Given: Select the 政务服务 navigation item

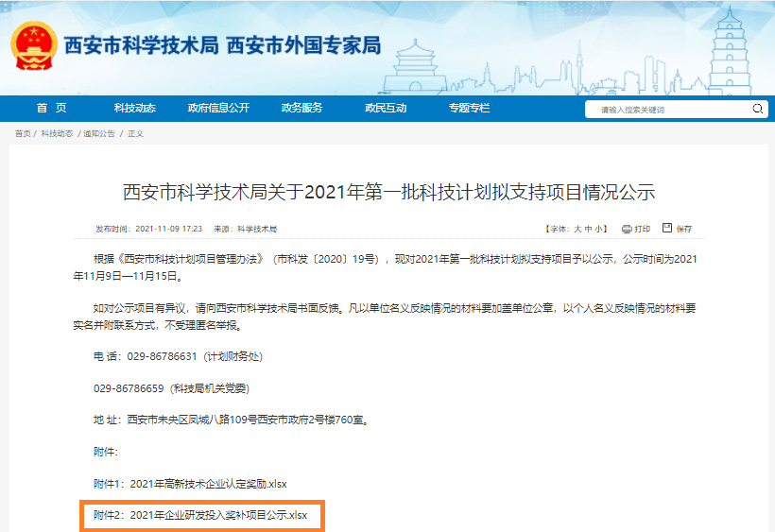Looking at the screenshot, I should pyautogui.click(x=301, y=109).
